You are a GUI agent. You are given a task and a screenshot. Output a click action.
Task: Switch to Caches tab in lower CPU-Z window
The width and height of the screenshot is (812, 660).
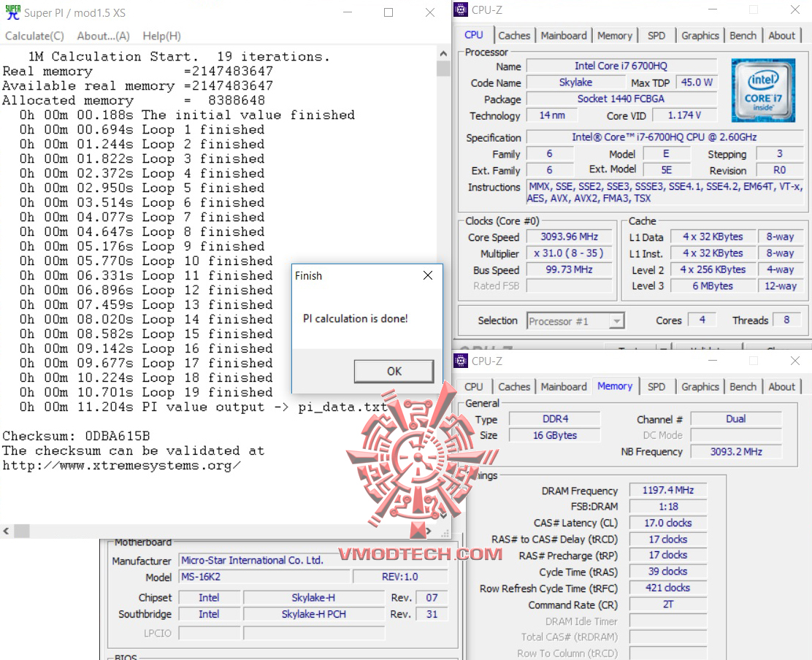click(514, 387)
